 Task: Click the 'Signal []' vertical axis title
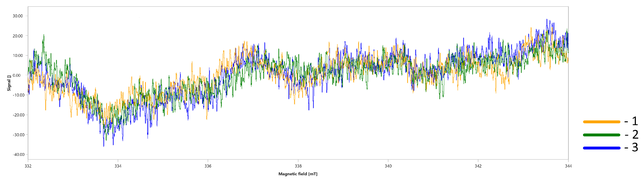point(9,83)
